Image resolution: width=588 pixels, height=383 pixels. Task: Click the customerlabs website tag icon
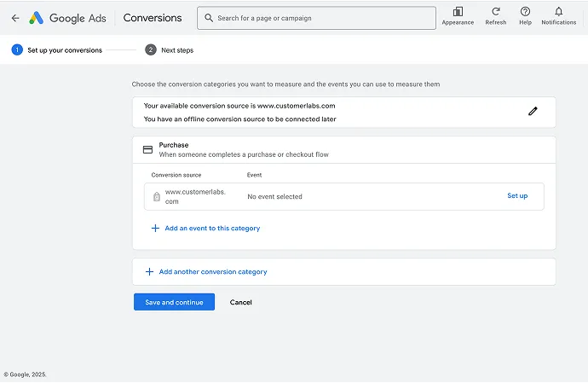157,197
